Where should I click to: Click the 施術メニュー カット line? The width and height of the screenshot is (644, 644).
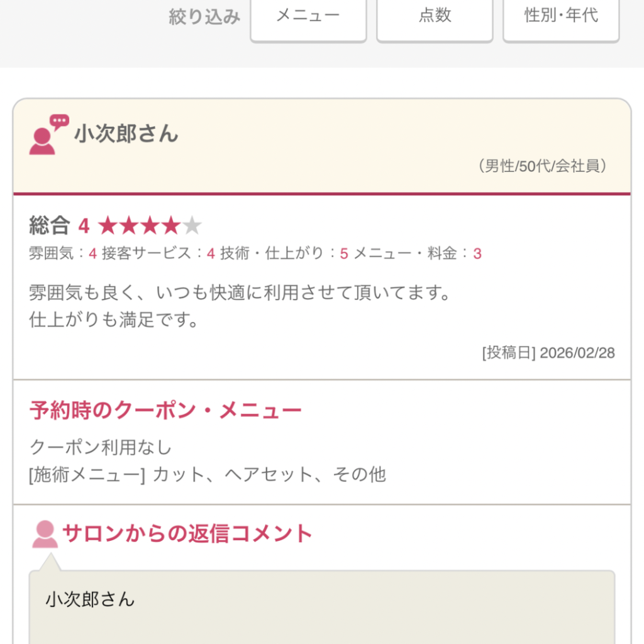208,474
